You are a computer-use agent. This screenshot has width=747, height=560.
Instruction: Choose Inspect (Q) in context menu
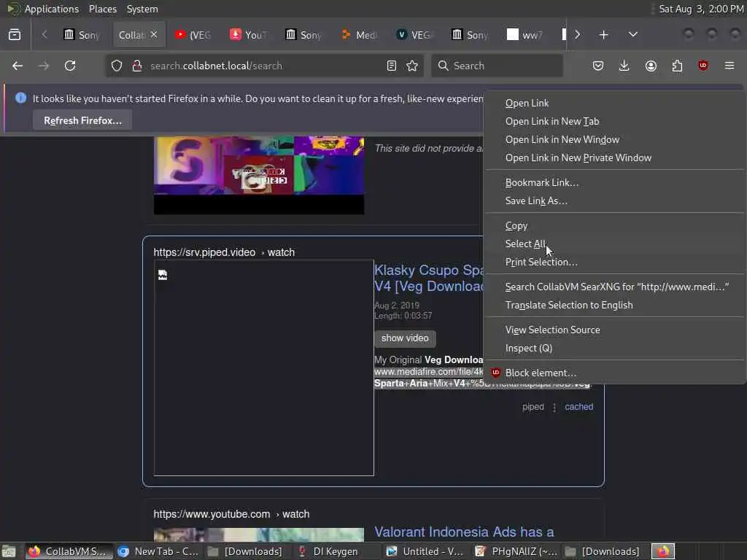(614, 348)
